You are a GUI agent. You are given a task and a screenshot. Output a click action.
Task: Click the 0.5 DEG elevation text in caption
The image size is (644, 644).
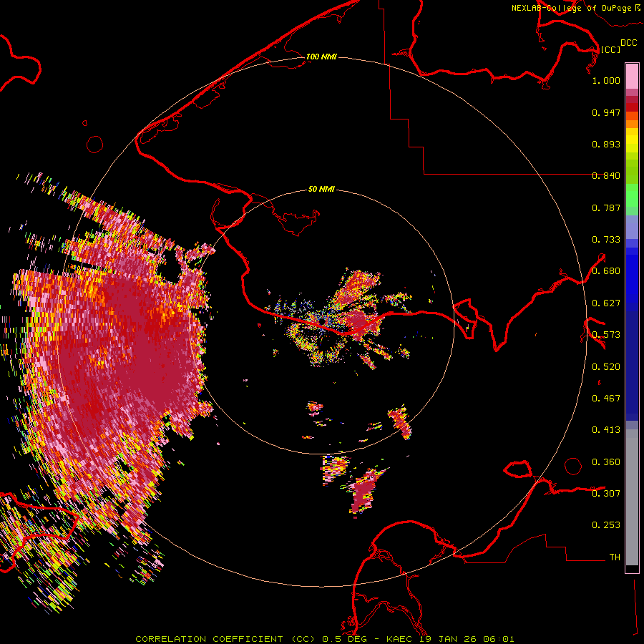pyautogui.click(x=344, y=639)
